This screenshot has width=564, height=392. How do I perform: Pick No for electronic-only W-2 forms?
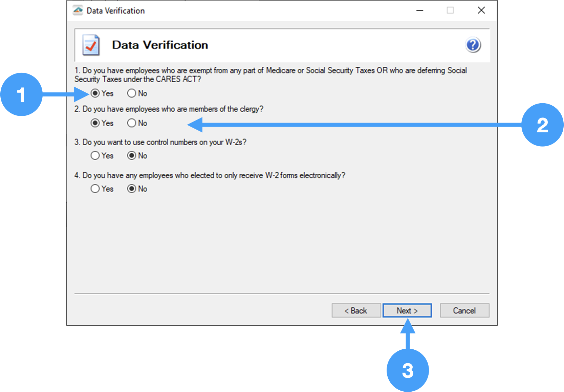[132, 189]
